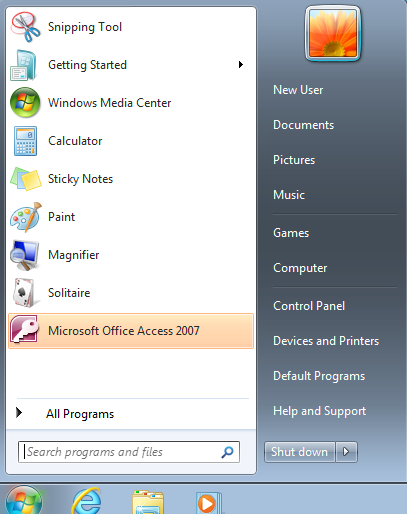Click Internet Explorer icon in taskbar
This screenshot has height=514, width=407.
tap(87, 501)
